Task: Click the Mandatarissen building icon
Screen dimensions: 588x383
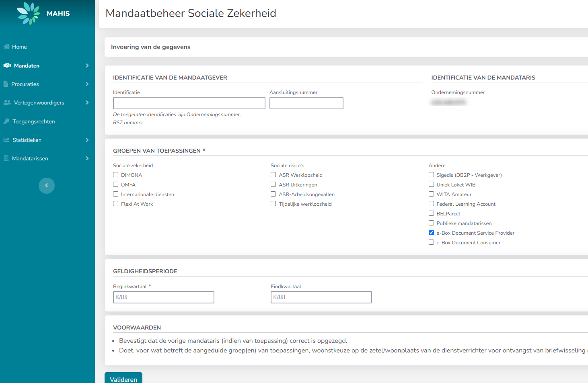Action: [6, 158]
